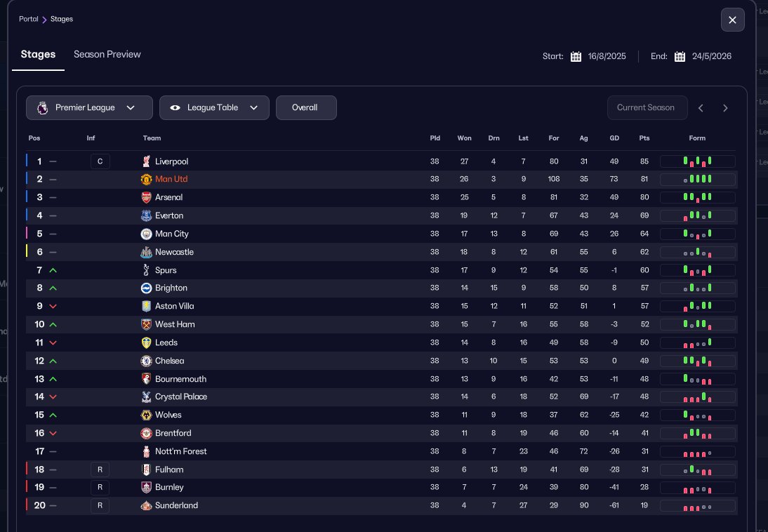Click the Wolves club badge icon
The image size is (768, 532).
(x=146, y=415)
